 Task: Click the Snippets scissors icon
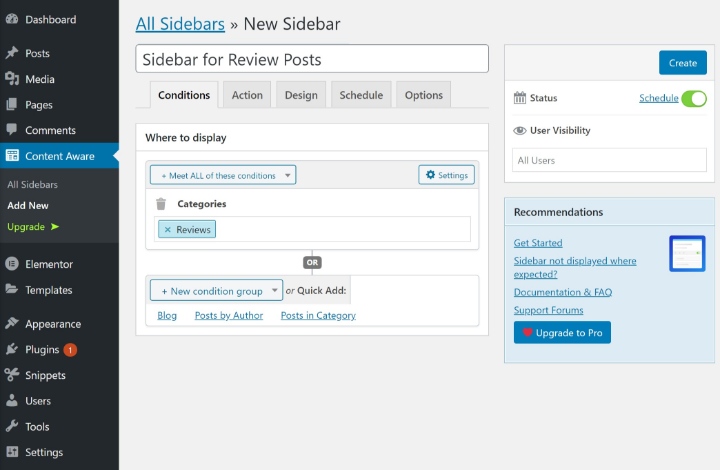(12, 376)
